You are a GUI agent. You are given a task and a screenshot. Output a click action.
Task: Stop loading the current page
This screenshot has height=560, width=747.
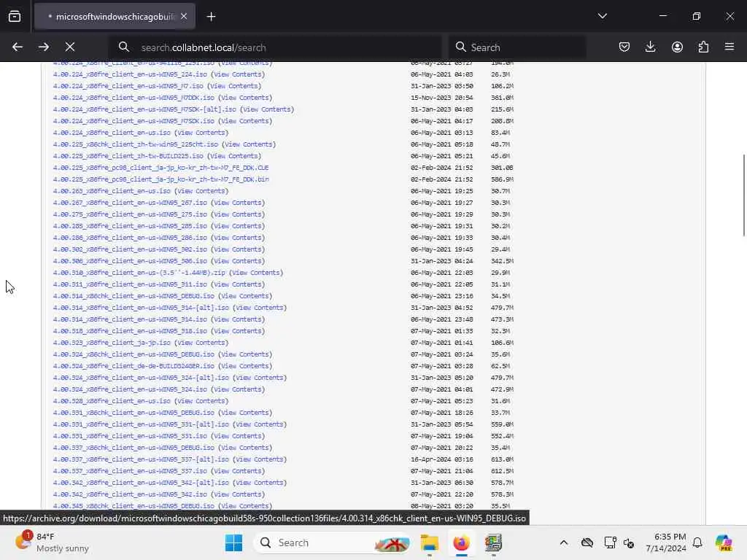click(70, 47)
